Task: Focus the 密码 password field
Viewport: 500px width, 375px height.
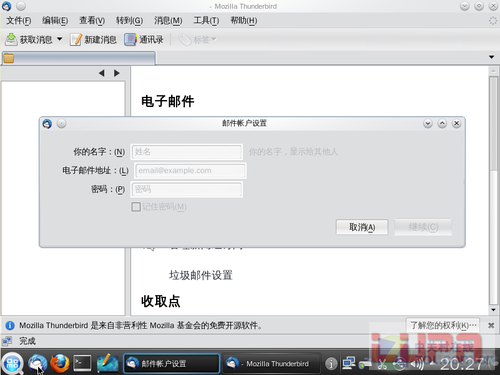Action: [187, 189]
